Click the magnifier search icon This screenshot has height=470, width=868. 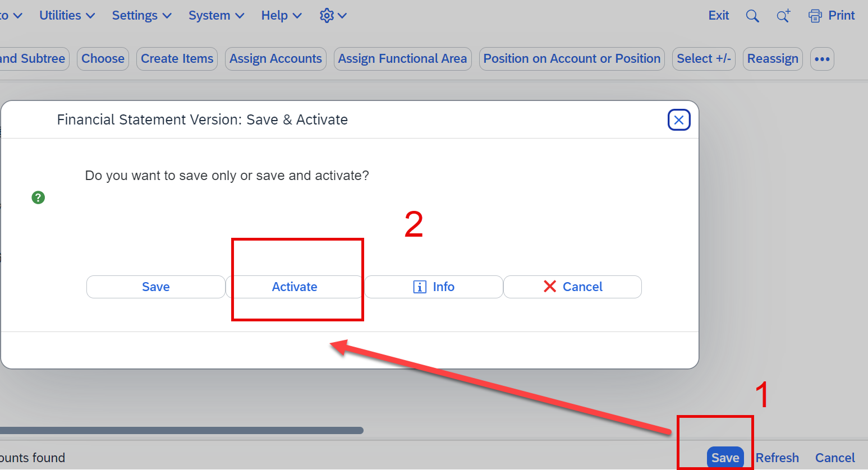coord(752,16)
